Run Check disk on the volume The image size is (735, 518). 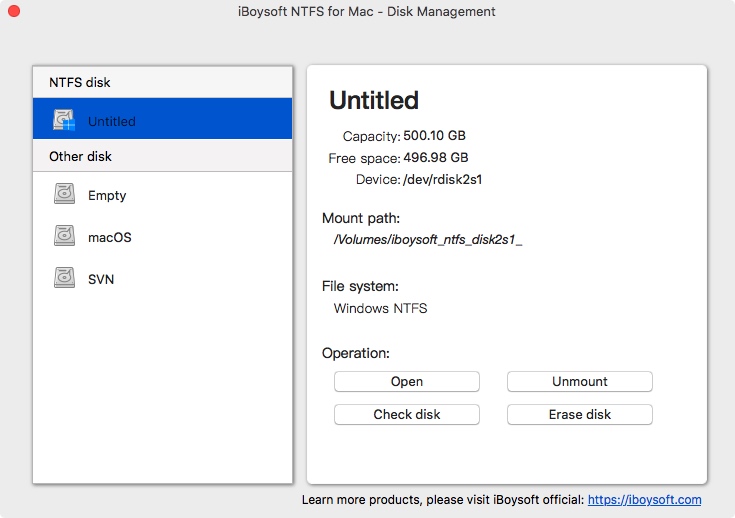(x=406, y=414)
